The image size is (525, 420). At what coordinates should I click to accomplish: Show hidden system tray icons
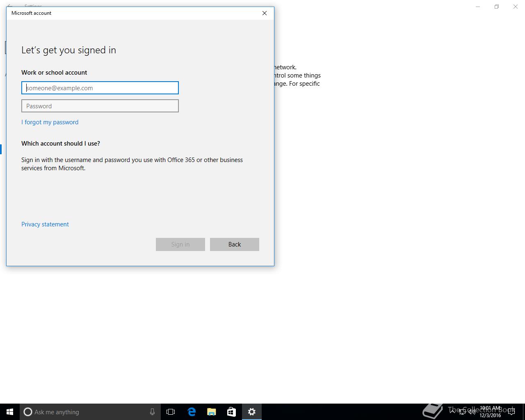[x=452, y=412]
